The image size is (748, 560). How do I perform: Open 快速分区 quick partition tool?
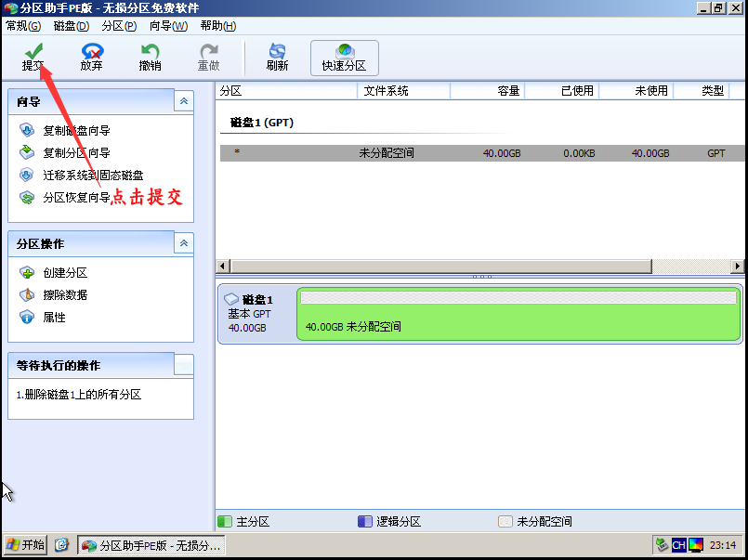point(345,58)
